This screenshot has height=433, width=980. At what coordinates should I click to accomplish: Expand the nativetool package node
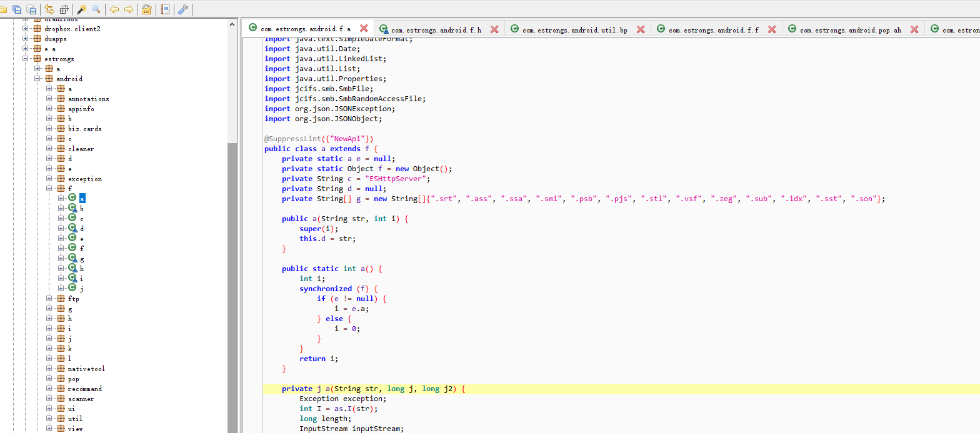[x=49, y=369]
